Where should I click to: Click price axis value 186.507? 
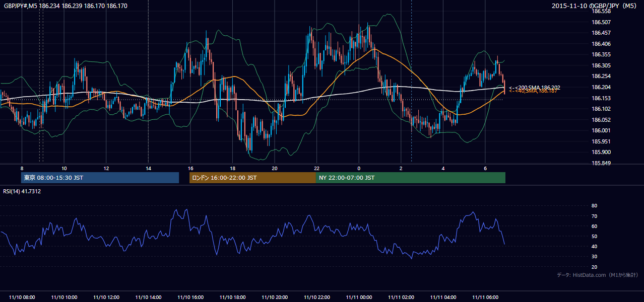point(601,22)
